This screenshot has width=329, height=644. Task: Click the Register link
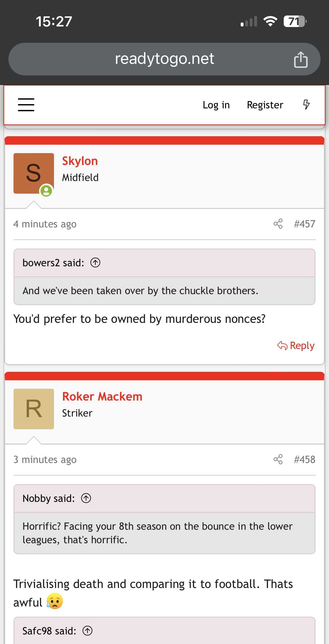[x=265, y=105]
